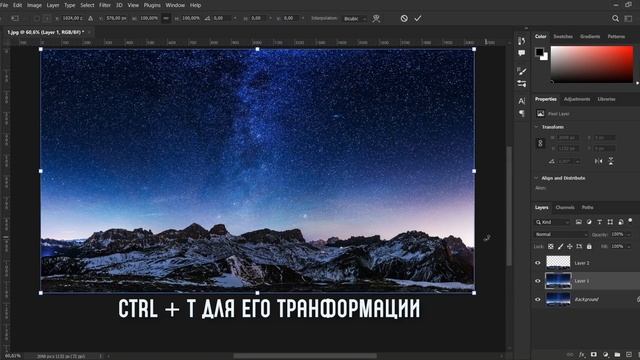This screenshot has height=360, width=640.
Task: Open the History panel icon
Action: tap(522, 41)
